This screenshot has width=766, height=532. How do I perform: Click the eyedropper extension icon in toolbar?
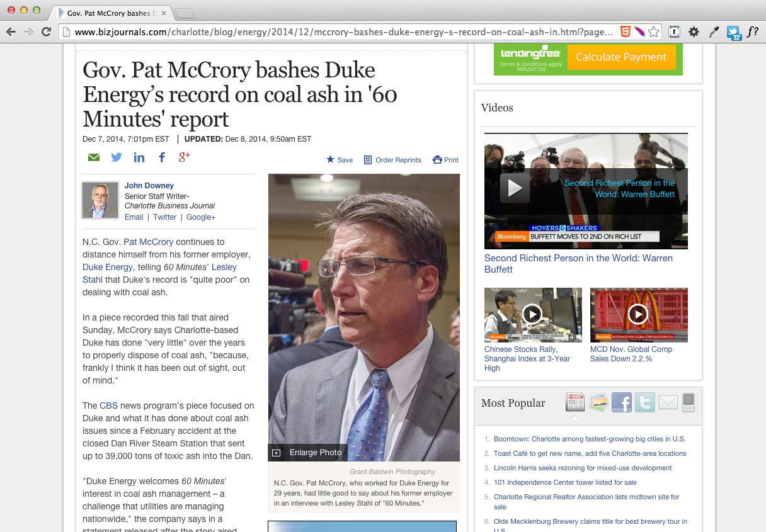pos(714,30)
